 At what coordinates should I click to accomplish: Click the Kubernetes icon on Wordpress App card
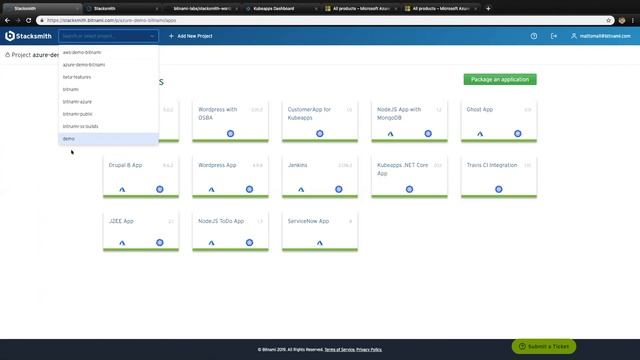click(249, 189)
